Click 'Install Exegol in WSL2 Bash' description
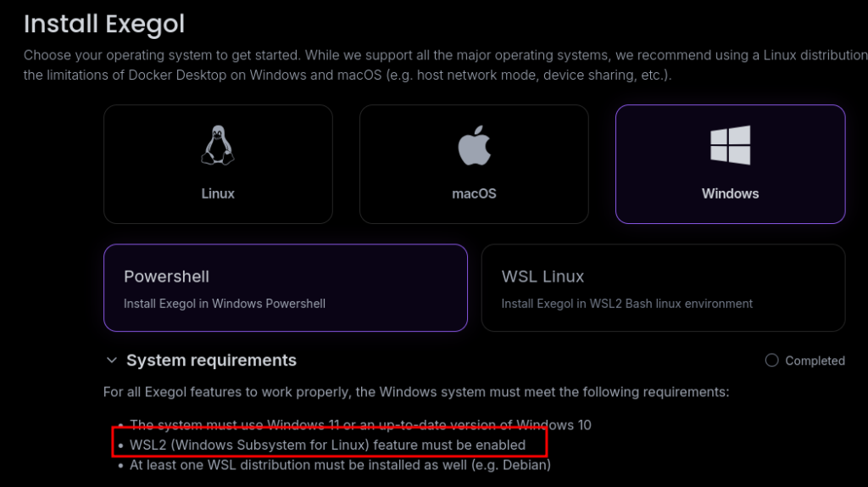This screenshot has height=487, width=868. (626, 304)
